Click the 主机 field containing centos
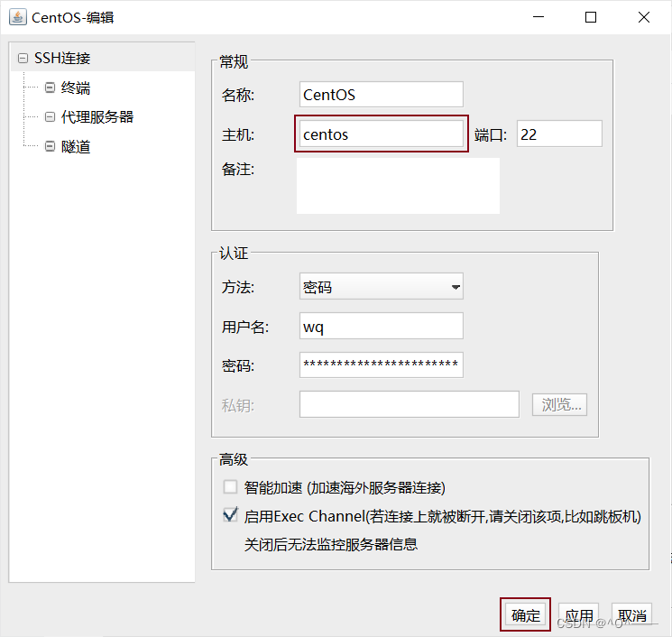This screenshot has height=637, width=672. 381,134
